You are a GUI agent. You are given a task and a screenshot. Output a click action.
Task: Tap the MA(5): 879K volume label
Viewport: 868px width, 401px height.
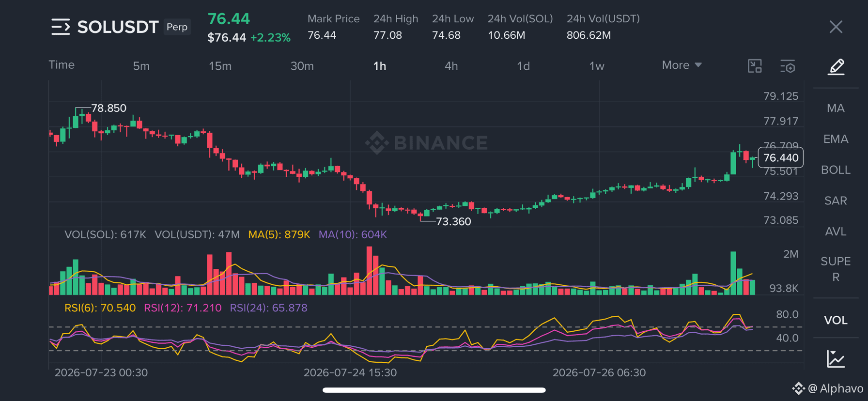point(279,235)
